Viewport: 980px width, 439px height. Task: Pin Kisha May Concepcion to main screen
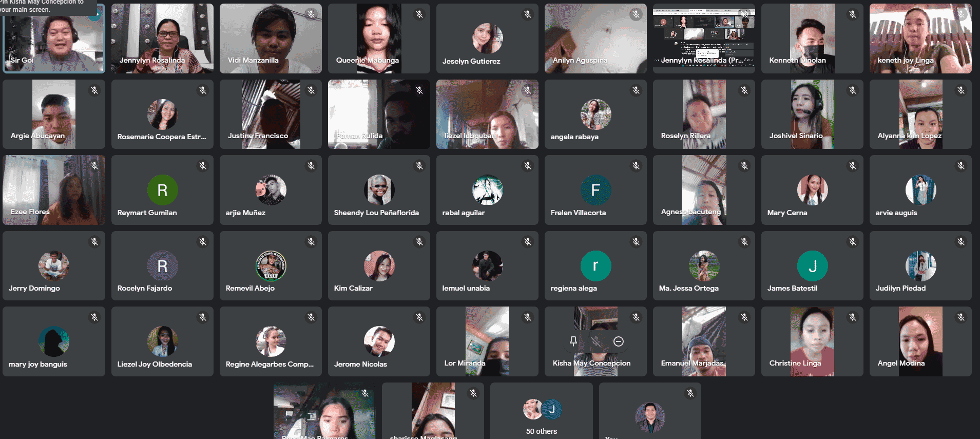coord(573,341)
